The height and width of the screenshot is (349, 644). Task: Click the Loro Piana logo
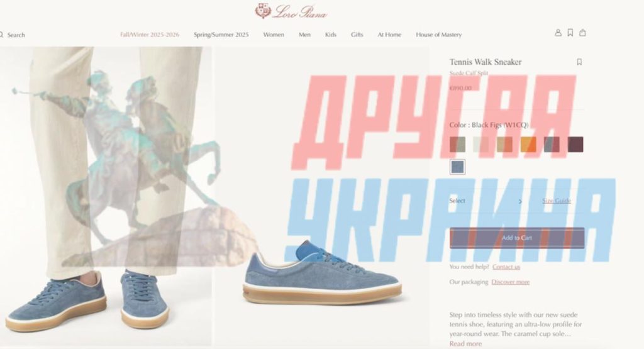(291, 11)
